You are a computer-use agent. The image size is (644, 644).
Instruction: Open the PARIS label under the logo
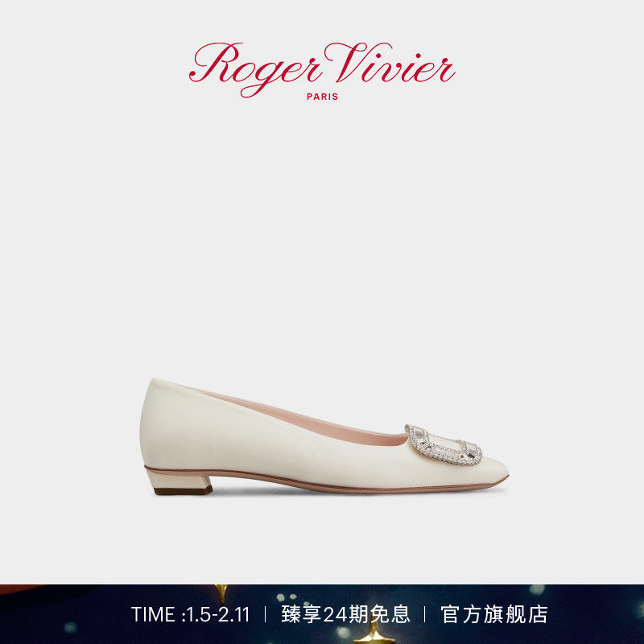(323, 97)
